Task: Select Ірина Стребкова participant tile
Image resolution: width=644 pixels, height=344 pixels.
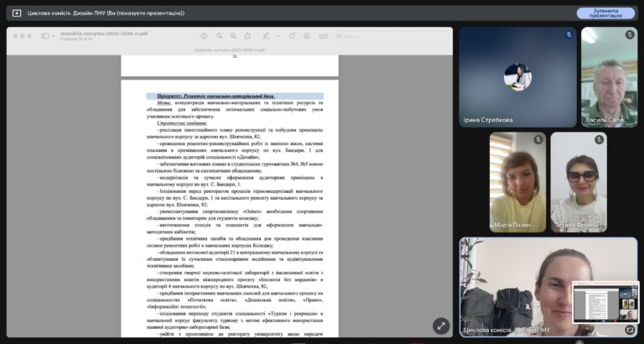Action: click(x=517, y=77)
